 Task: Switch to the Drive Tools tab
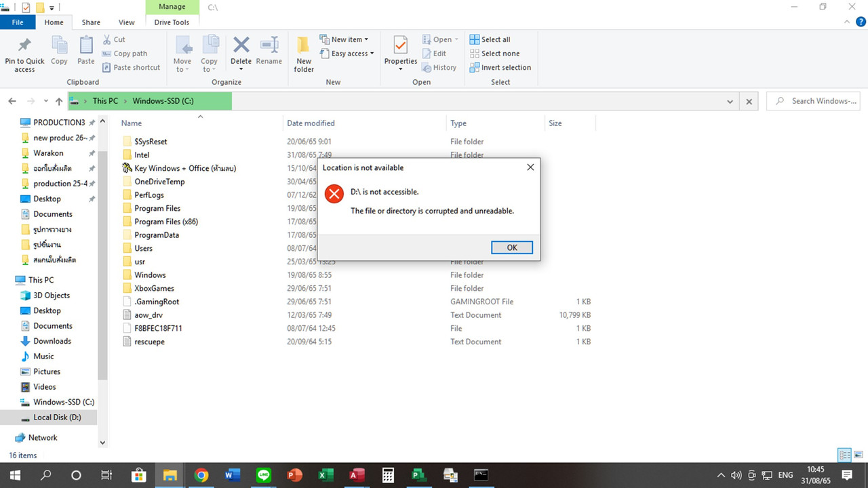click(x=172, y=22)
